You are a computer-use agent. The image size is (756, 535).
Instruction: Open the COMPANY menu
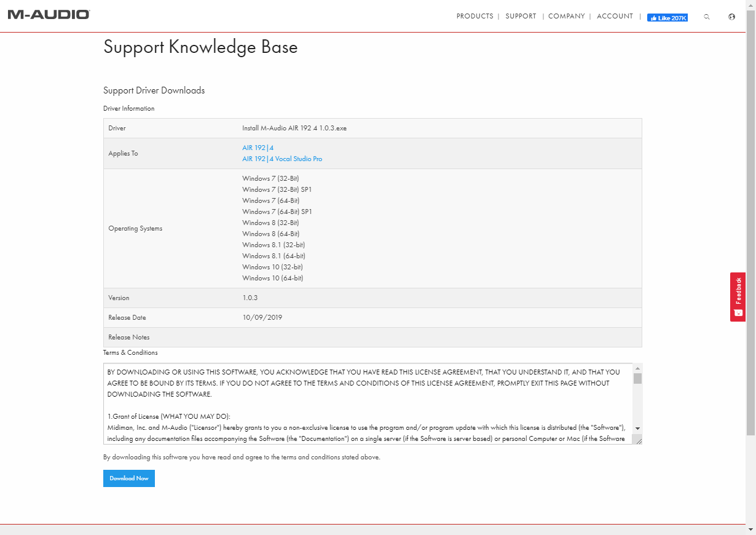click(566, 17)
